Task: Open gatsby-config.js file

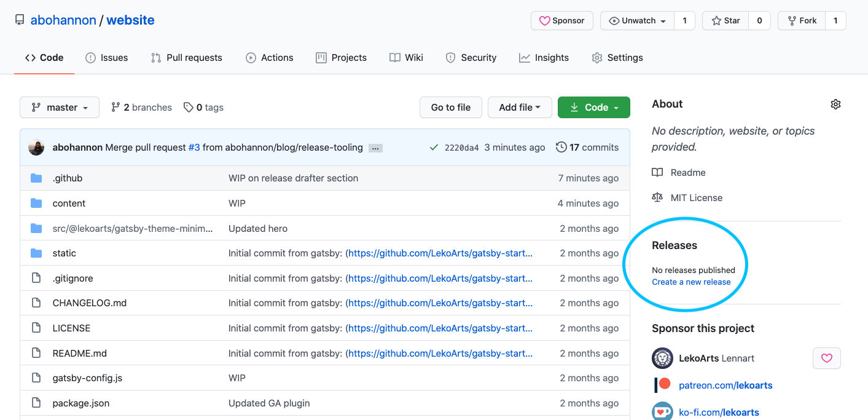Action: [87, 378]
